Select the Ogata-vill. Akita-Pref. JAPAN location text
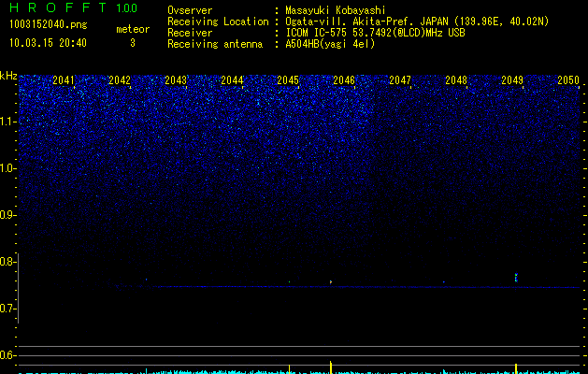 coord(417,22)
